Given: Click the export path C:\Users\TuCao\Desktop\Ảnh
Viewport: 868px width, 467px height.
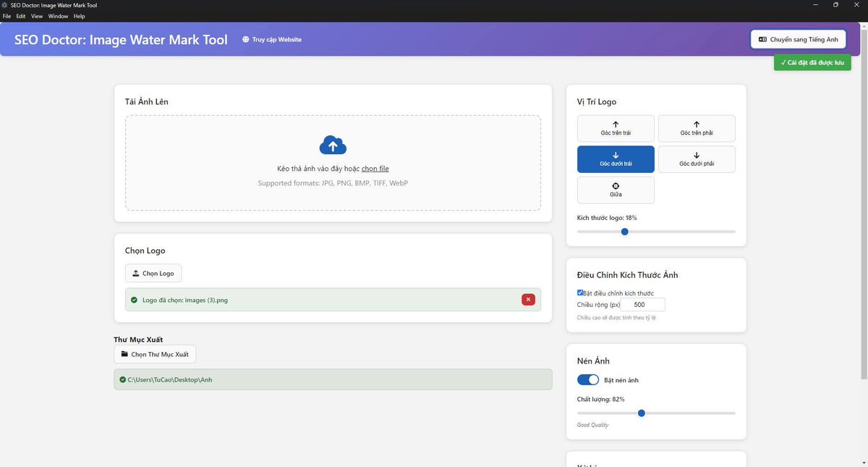Looking at the screenshot, I should 170,379.
